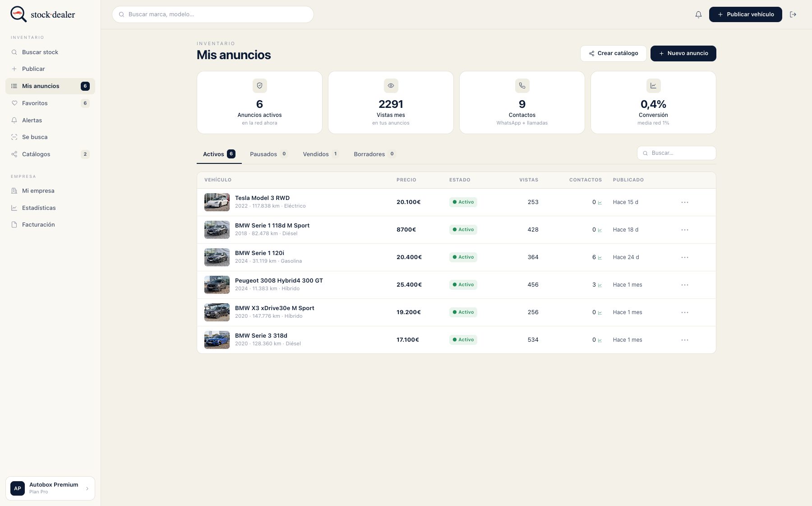
Task: Switch to the Vendidos tab
Action: 321,154
